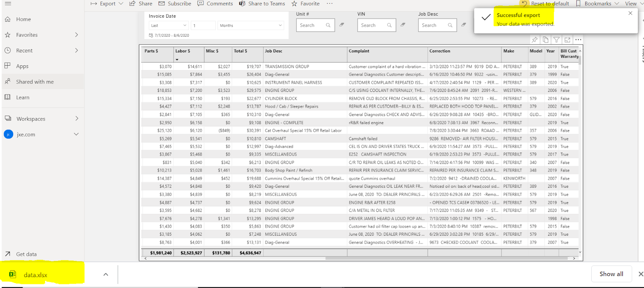Image resolution: width=644 pixels, height=288 pixels.
Task: Close the Successful export notification
Action: (630, 13)
